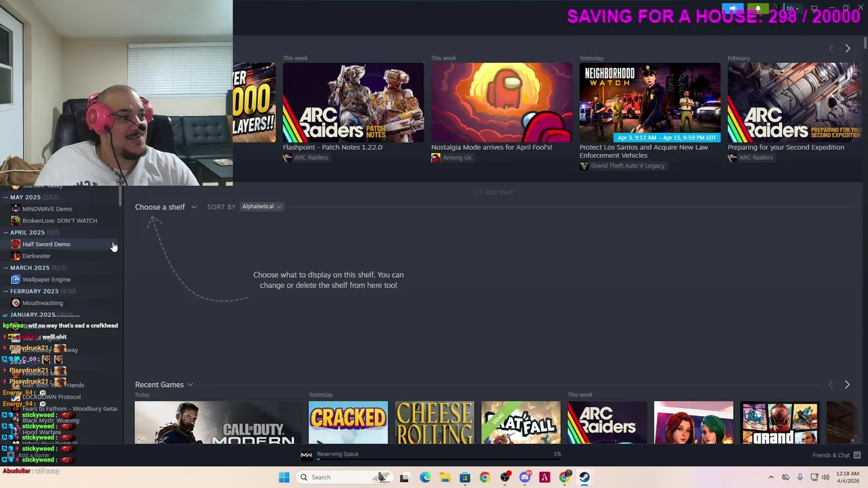
Task: Show next Recent Games with right arrow
Action: [x=847, y=384]
